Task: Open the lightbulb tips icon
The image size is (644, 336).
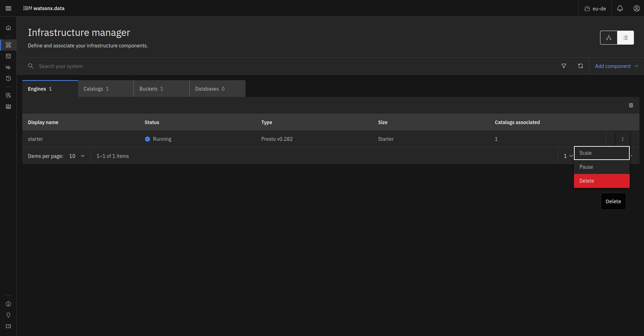Action: pyautogui.click(x=8, y=315)
